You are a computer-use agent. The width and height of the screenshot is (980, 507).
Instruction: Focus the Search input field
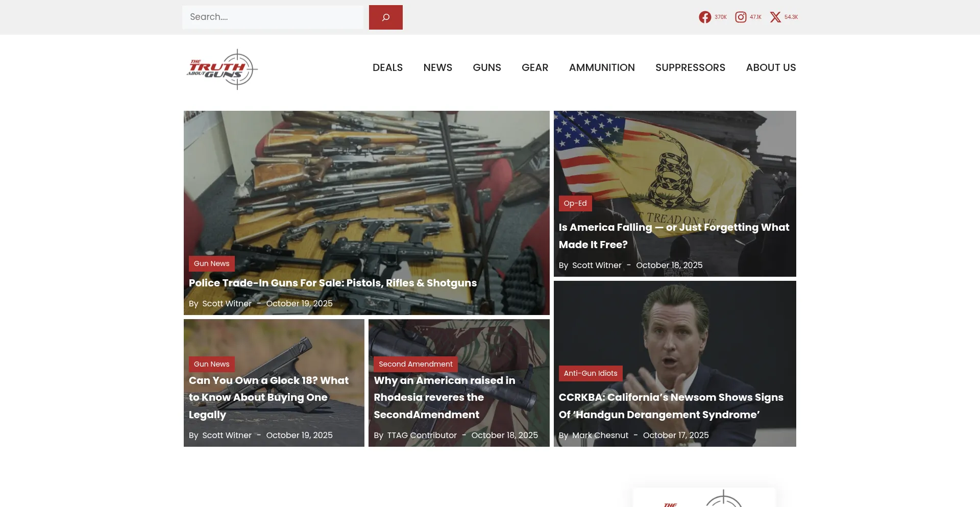[x=273, y=17]
